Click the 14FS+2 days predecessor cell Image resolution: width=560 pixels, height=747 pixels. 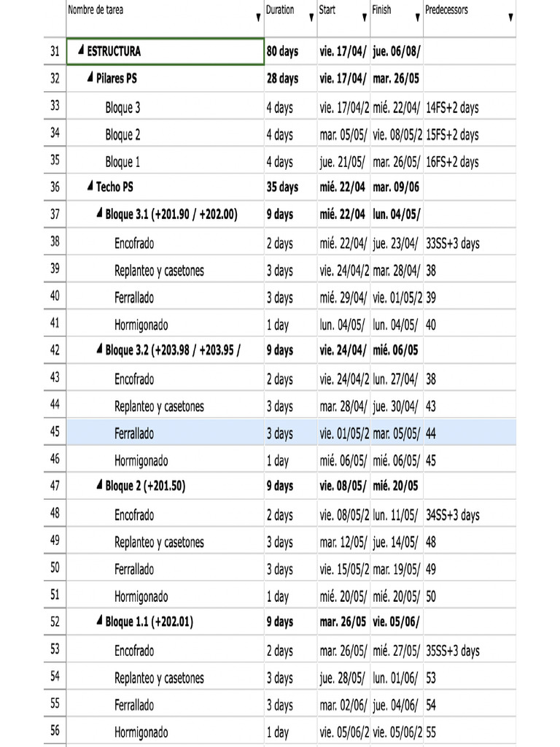[452, 107]
